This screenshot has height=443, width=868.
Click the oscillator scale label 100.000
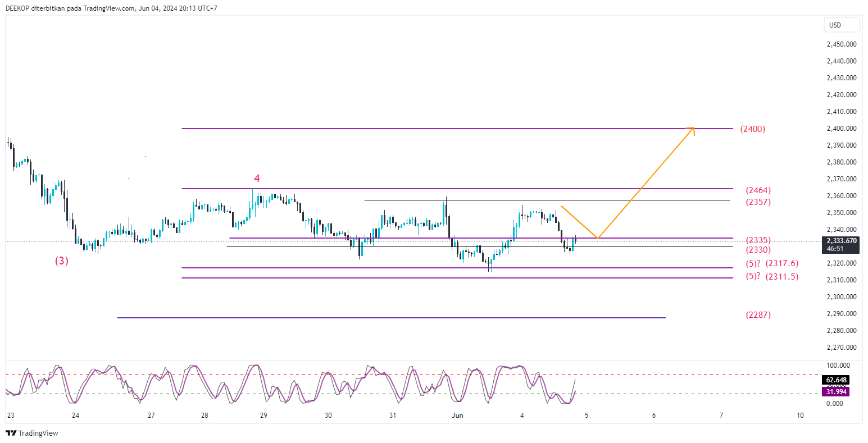(x=838, y=366)
